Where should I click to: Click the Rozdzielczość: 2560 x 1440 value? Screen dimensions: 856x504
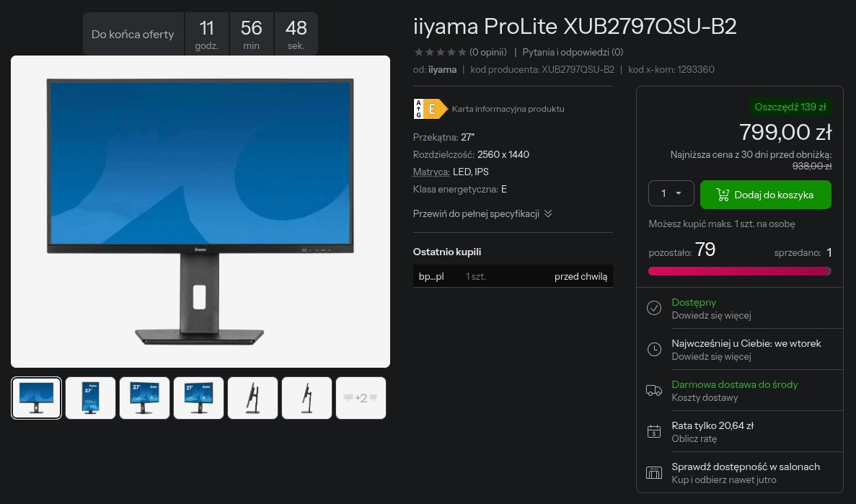pos(503,154)
